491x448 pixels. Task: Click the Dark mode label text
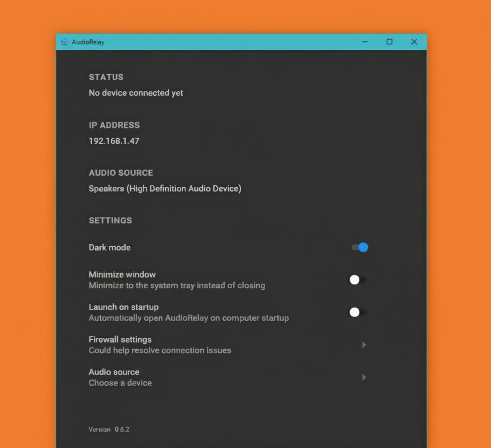click(x=109, y=248)
